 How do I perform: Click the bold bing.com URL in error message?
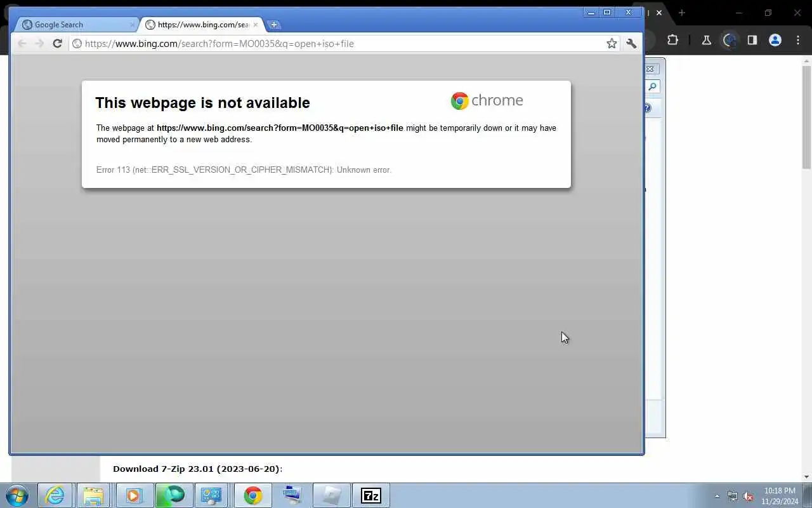pyautogui.click(x=280, y=128)
